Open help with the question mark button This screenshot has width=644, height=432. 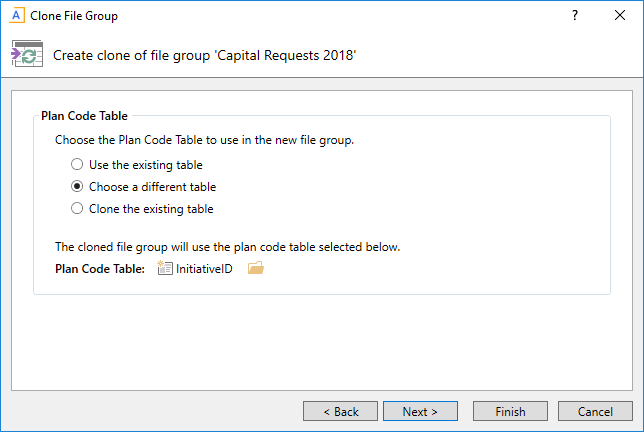click(x=575, y=16)
